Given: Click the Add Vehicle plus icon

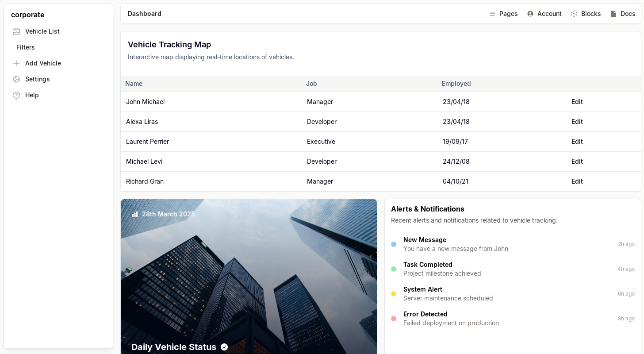Looking at the screenshot, I should click(x=16, y=63).
